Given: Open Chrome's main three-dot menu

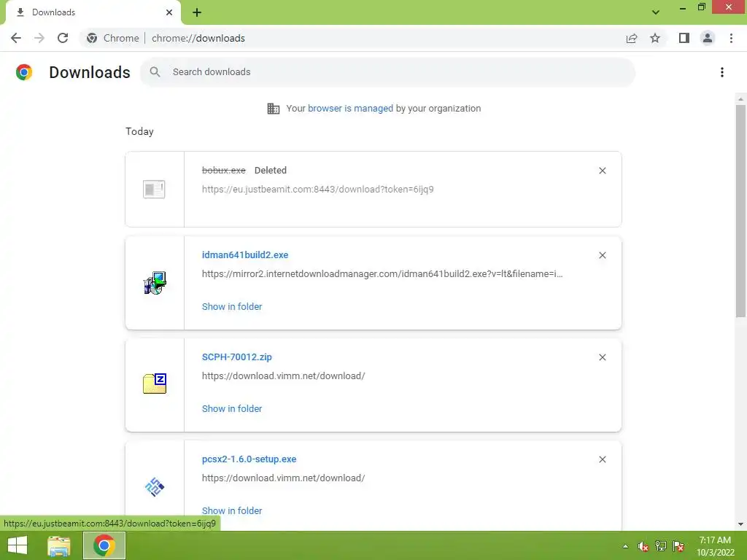Looking at the screenshot, I should (x=731, y=38).
